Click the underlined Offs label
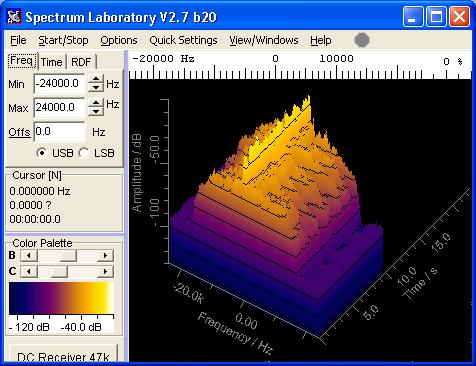Image resolution: width=476 pixels, height=366 pixels. click(x=19, y=132)
